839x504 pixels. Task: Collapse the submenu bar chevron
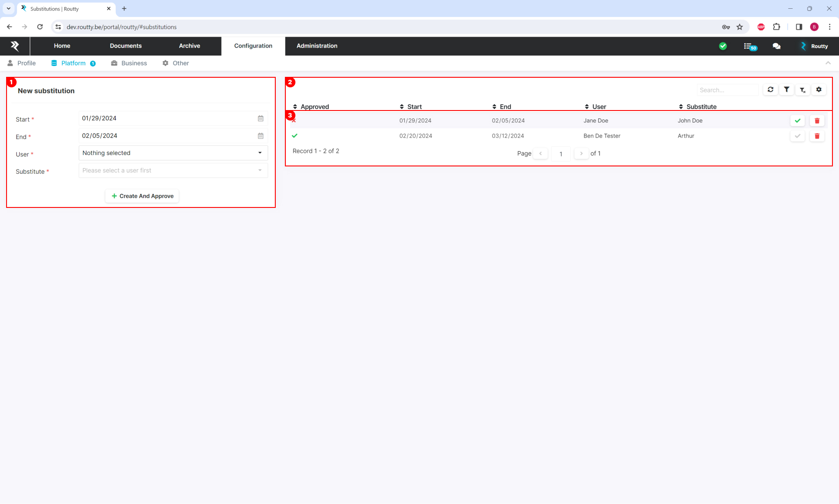click(828, 63)
